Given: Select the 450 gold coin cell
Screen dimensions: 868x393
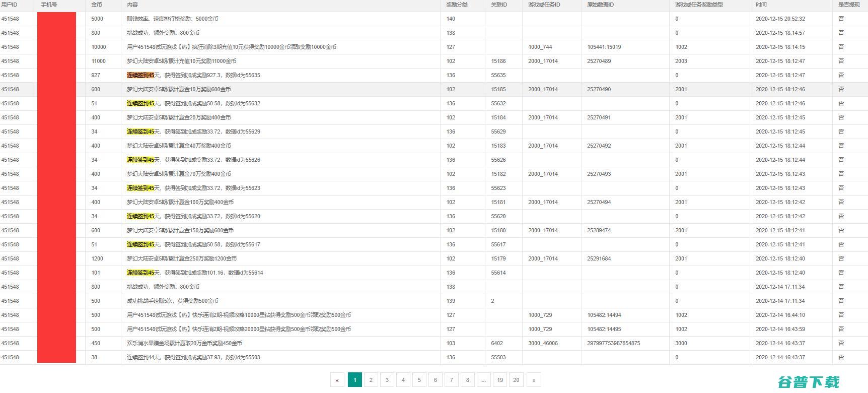Looking at the screenshot, I should 96,343.
